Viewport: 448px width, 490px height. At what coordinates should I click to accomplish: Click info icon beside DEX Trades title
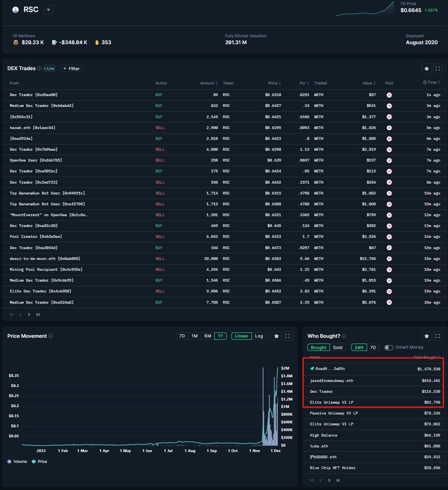click(x=39, y=69)
